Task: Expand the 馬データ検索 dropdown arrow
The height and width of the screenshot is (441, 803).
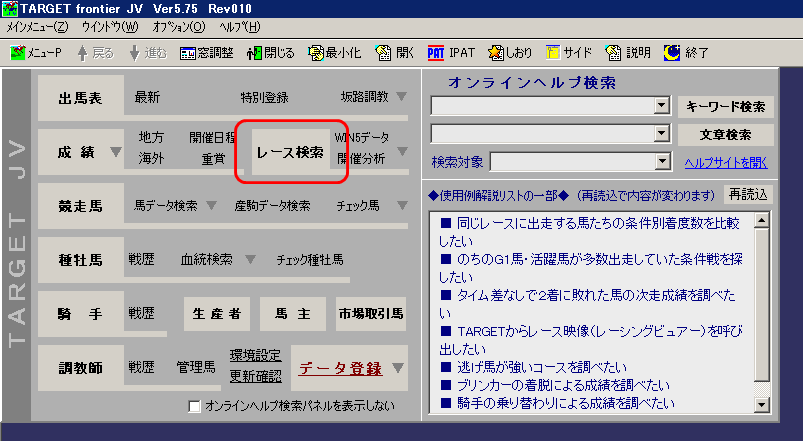Action: [x=211, y=205]
